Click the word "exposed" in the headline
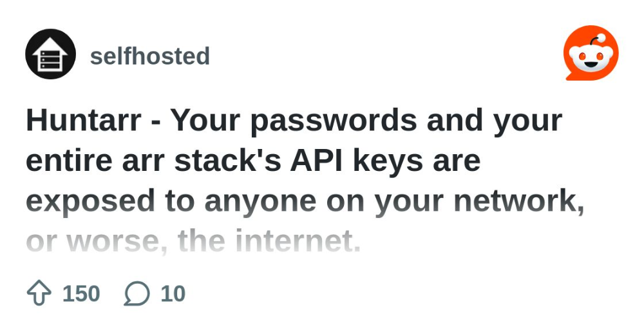The height and width of the screenshot is (336, 644). 90,201
